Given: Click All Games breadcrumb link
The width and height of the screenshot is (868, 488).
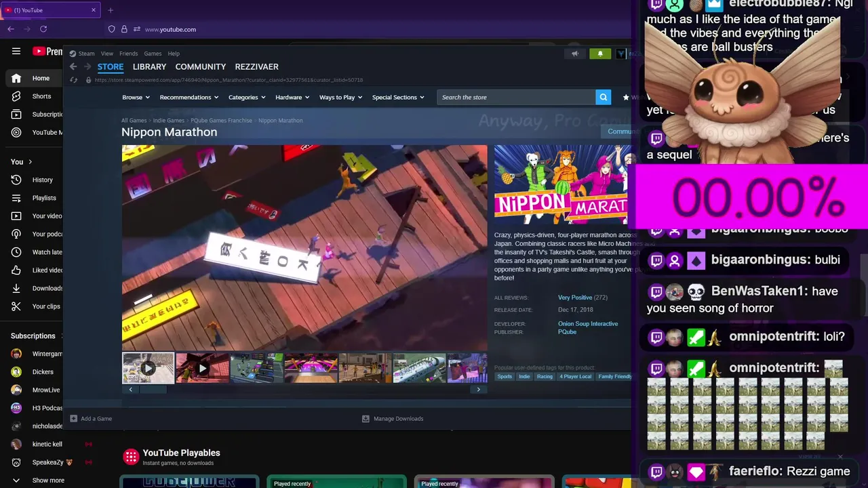Looking at the screenshot, I should coord(134,121).
